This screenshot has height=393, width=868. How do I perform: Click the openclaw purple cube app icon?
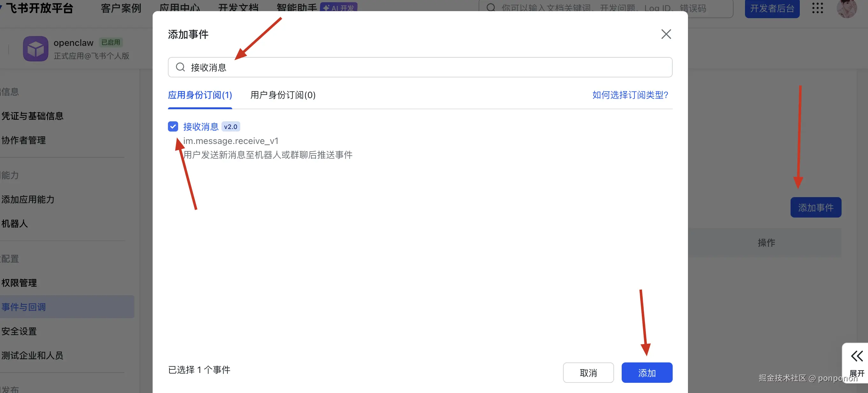pyautogui.click(x=35, y=48)
